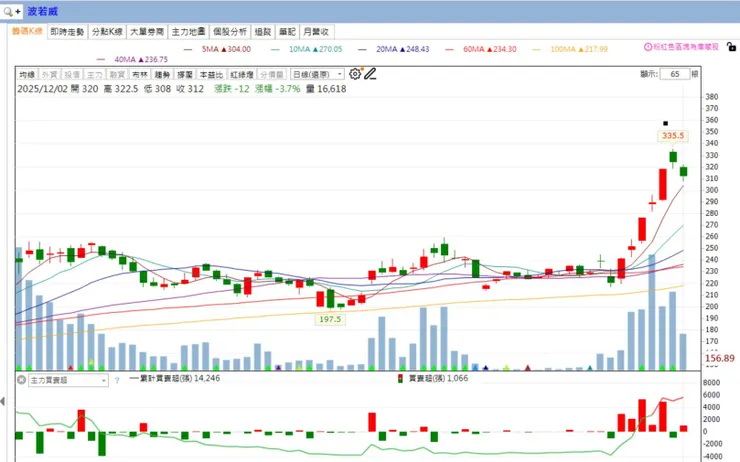
Task: Click the 漲跌 -12 change readout
Action: point(232,89)
